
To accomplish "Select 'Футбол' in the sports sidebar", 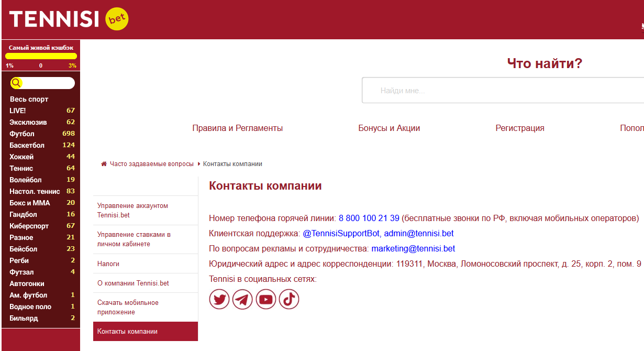I will (22, 134).
